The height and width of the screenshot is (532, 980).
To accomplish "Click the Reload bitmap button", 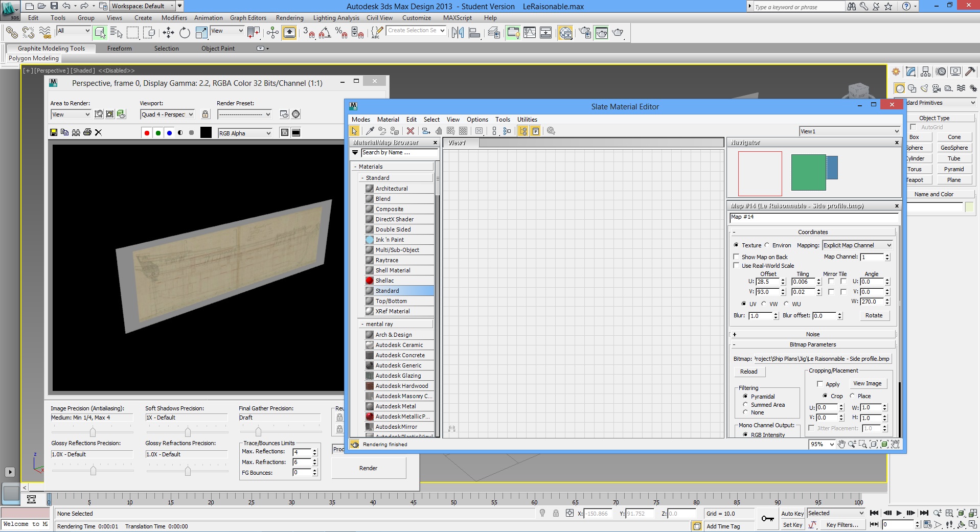I will tap(748, 372).
